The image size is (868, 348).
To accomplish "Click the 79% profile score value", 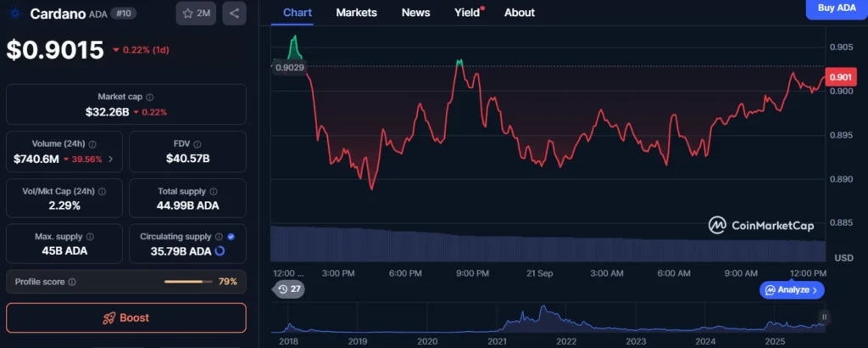I will click(227, 282).
